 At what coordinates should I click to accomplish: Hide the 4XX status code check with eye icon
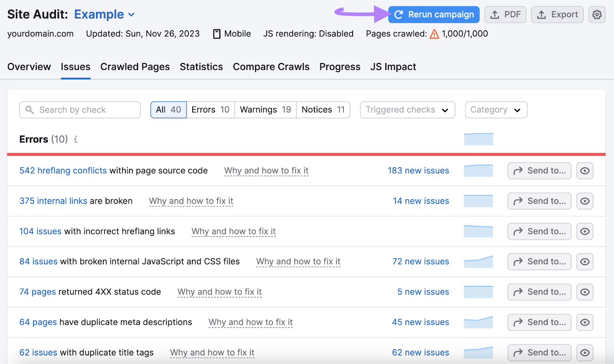[x=585, y=292]
